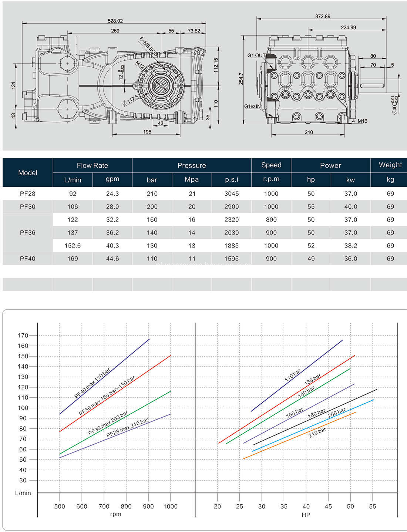Click the G1 1/2 IN port label
This screenshot has width=407, height=532.
click(x=252, y=107)
